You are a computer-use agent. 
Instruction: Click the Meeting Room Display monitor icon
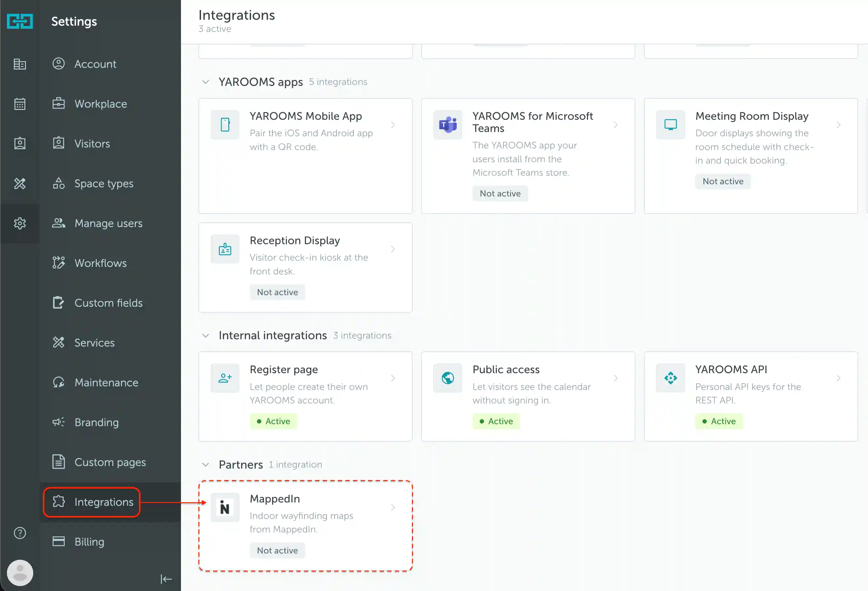[x=671, y=124]
